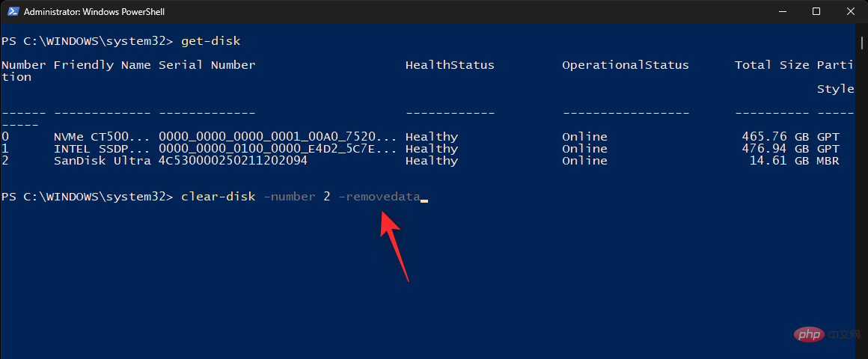Click the '476.94 GB' size value
868x359 pixels.
775,149
